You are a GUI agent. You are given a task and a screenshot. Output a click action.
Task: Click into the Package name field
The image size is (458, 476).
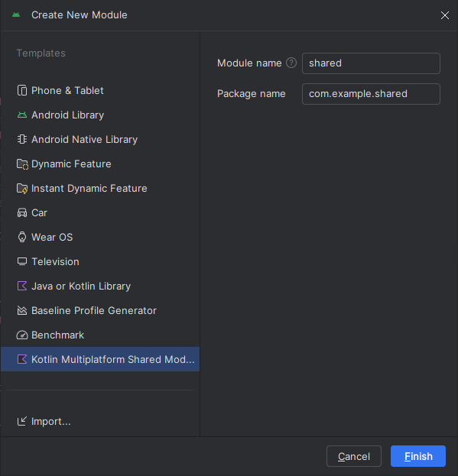(x=371, y=94)
